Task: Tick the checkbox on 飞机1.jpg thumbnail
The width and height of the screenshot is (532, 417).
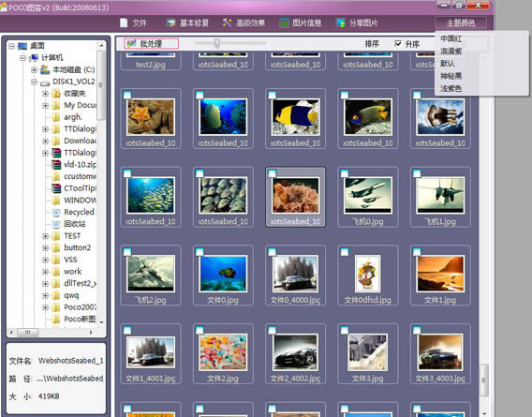Action: coord(417,173)
